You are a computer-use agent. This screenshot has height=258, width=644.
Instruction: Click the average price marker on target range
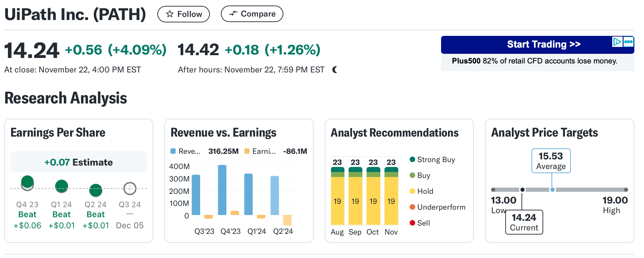[553, 190]
